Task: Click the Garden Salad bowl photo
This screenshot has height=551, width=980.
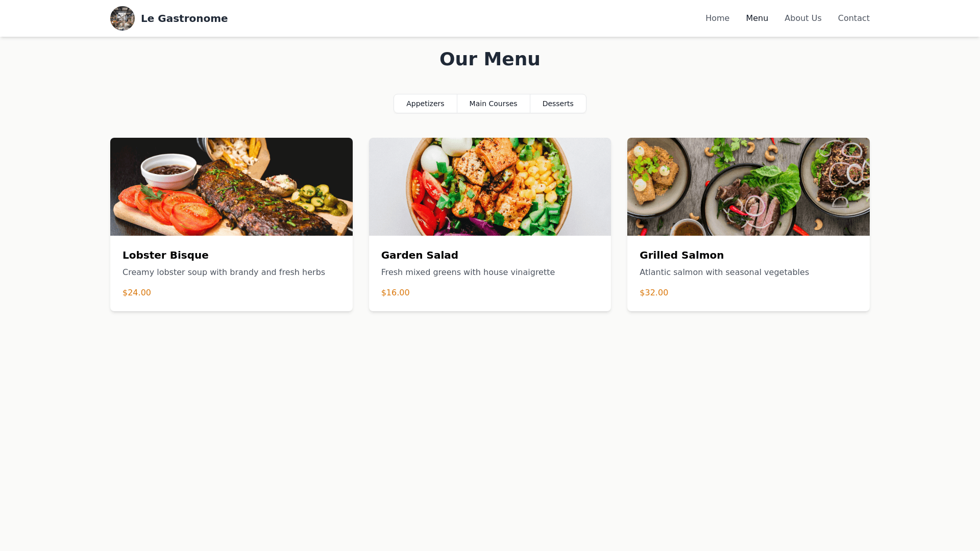Action: coord(490,187)
